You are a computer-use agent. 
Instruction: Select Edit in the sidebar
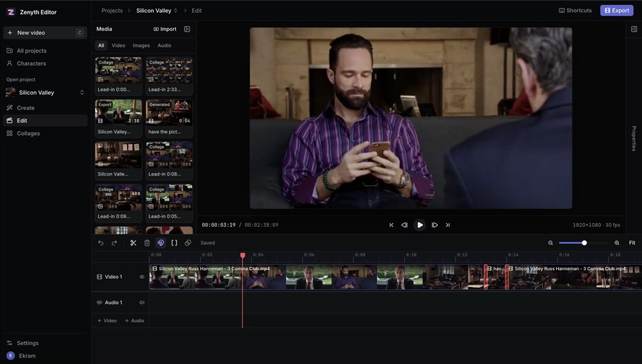point(45,121)
